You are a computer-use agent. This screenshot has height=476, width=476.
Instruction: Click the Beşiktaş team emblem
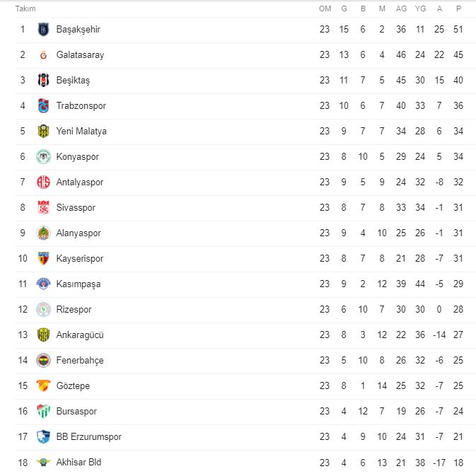(x=43, y=80)
